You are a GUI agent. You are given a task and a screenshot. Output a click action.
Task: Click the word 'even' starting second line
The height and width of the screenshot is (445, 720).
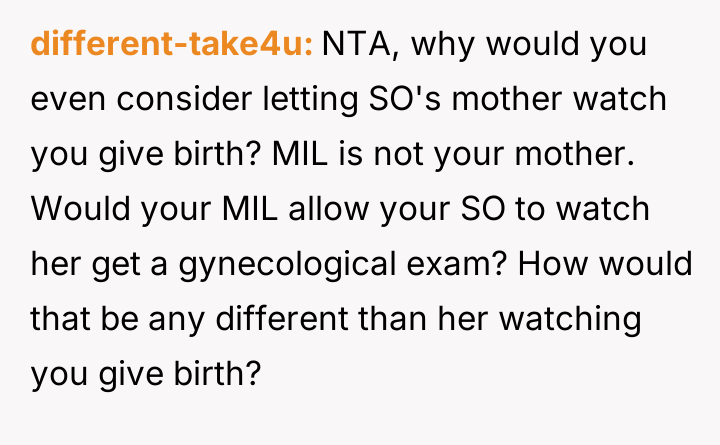click(x=65, y=100)
